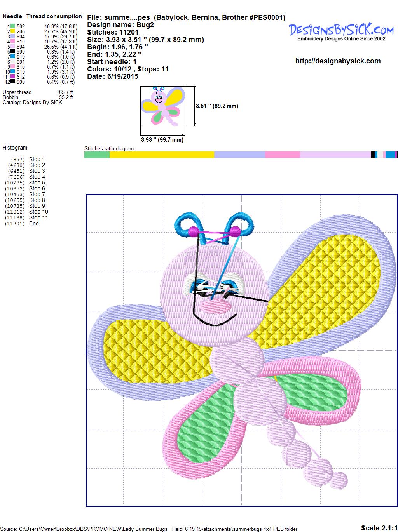
Task: Pick the magenta swatch for needle 11
Action: pyautogui.click(x=13, y=77)
